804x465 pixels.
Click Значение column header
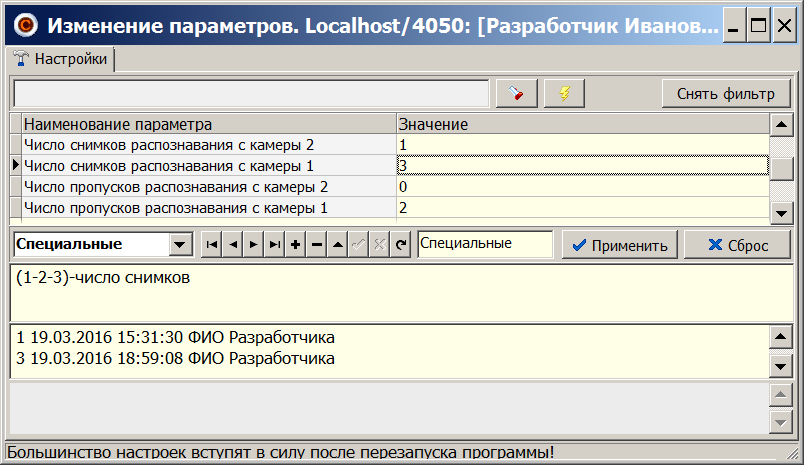[x=580, y=124]
